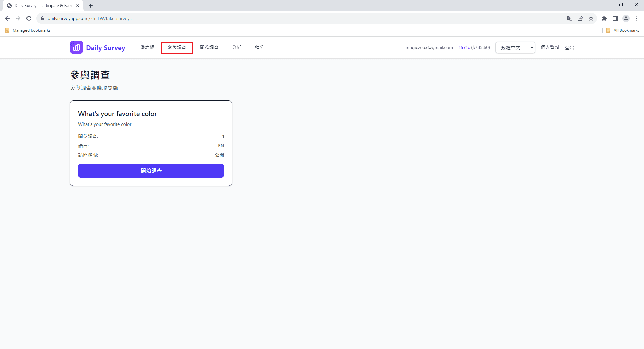Switch to the 問卷調查 nav tab
The width and height of the screenshot is (644, 349).
209,48
